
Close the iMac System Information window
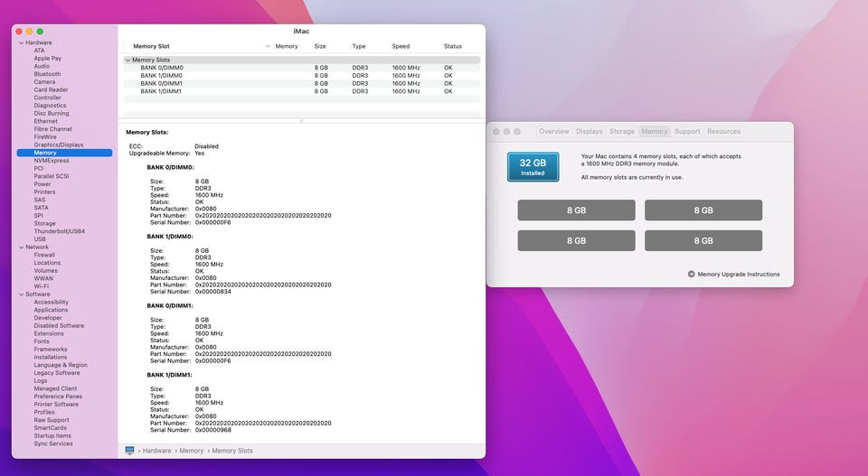(x=19, y=32)
